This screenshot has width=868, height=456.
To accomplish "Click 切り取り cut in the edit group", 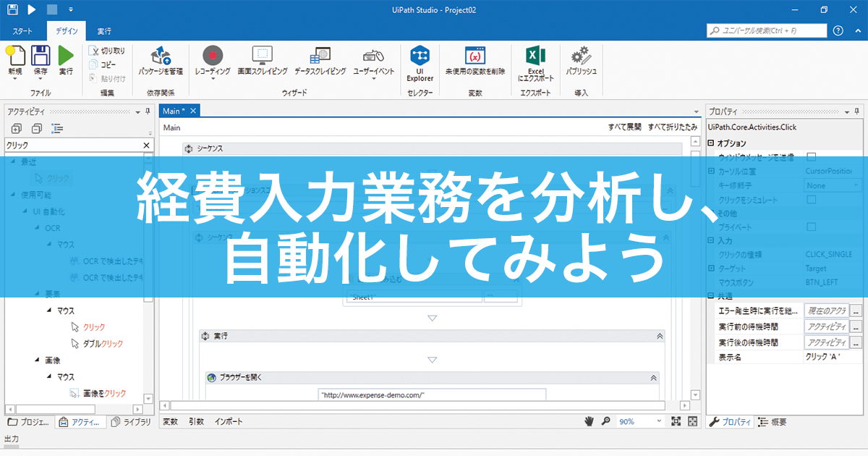I will (107, 51).
